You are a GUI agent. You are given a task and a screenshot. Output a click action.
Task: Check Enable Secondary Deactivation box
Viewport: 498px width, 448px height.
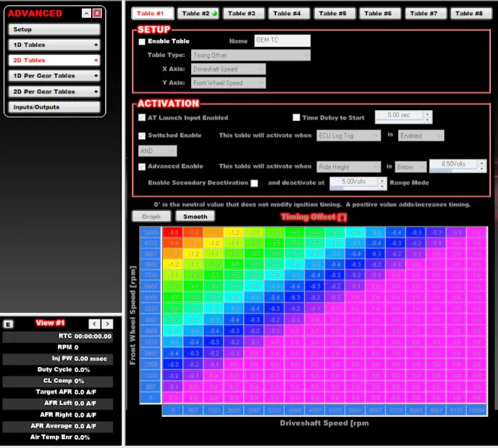254,183
